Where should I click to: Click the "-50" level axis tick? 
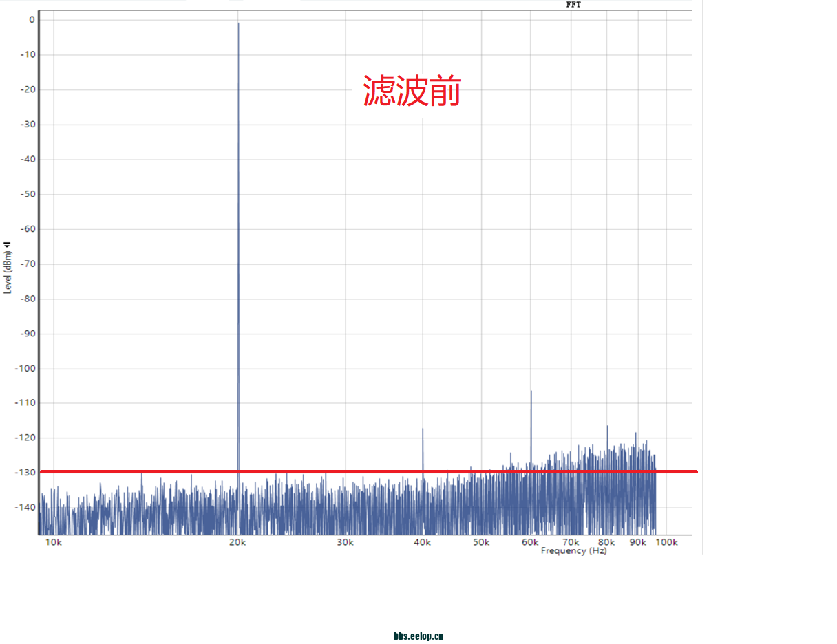[x=28, y=194]
